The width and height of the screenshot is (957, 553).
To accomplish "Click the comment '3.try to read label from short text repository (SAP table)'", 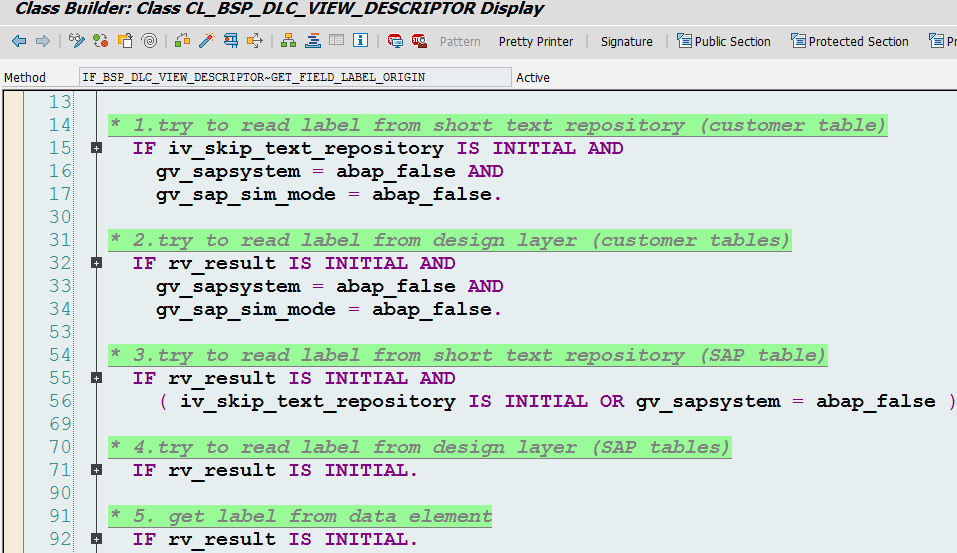I will (x=468, y=355).
